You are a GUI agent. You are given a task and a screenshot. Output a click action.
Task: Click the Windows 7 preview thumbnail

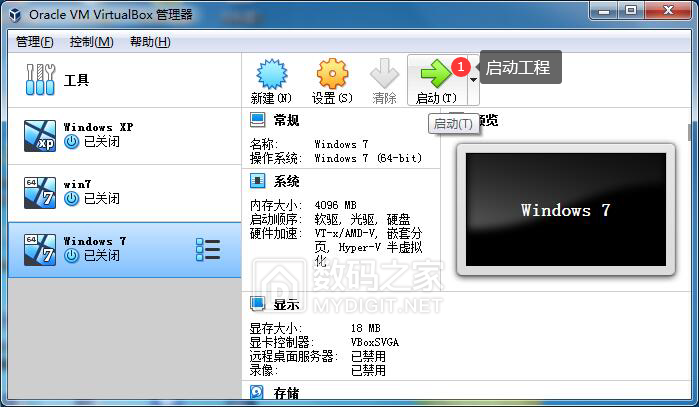(564, 210)
